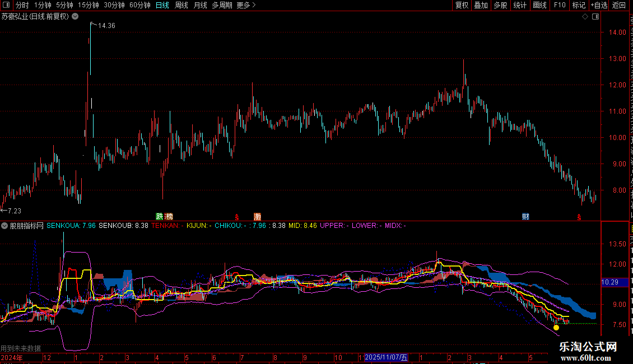Toggle the left sidebar panel icon

[x=6, y=5]
